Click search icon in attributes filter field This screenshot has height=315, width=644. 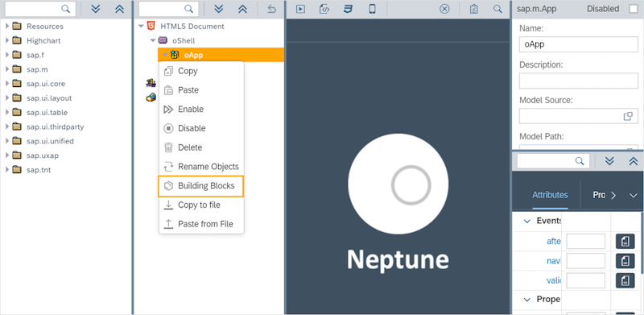tap(580, 161)
